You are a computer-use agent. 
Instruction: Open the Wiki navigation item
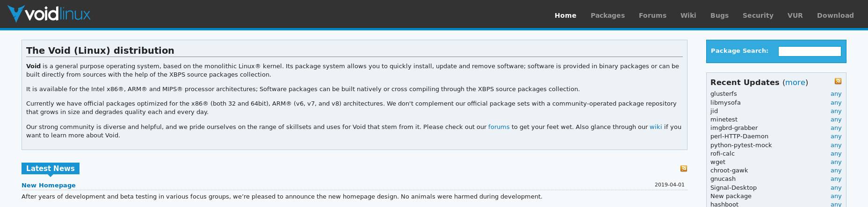click(688, 15)
